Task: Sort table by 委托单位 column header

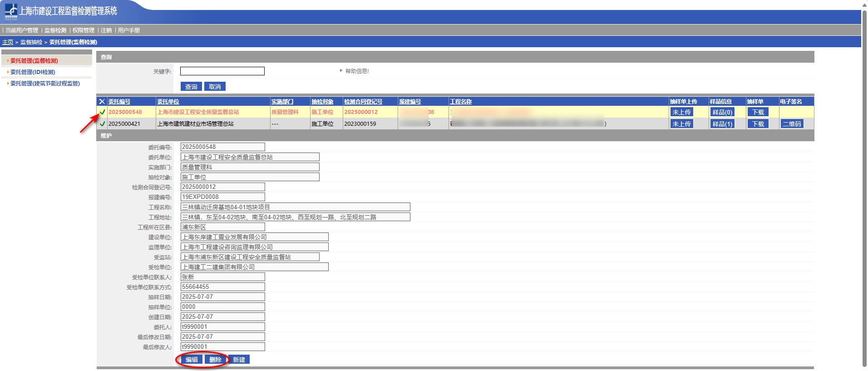Action: pos(168,102)
